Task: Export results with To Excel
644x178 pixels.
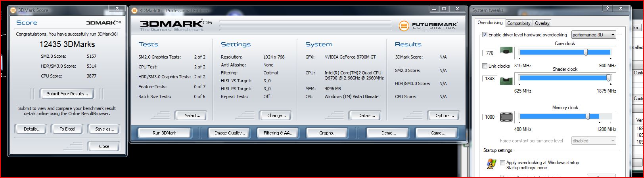Action: click(67, 129)
